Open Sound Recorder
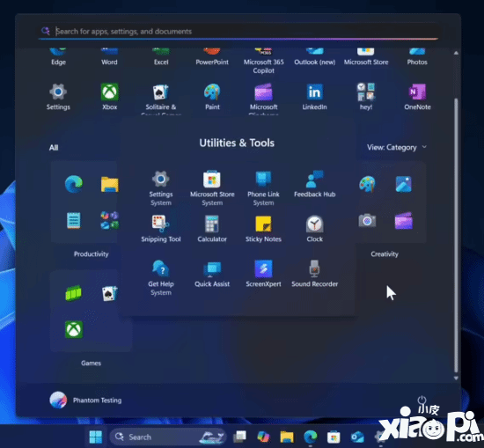484x448 pixels. (x=314, y=274)
